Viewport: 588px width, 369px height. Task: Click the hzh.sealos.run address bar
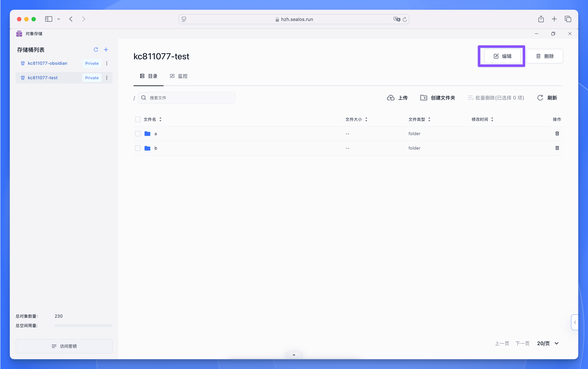294,19
